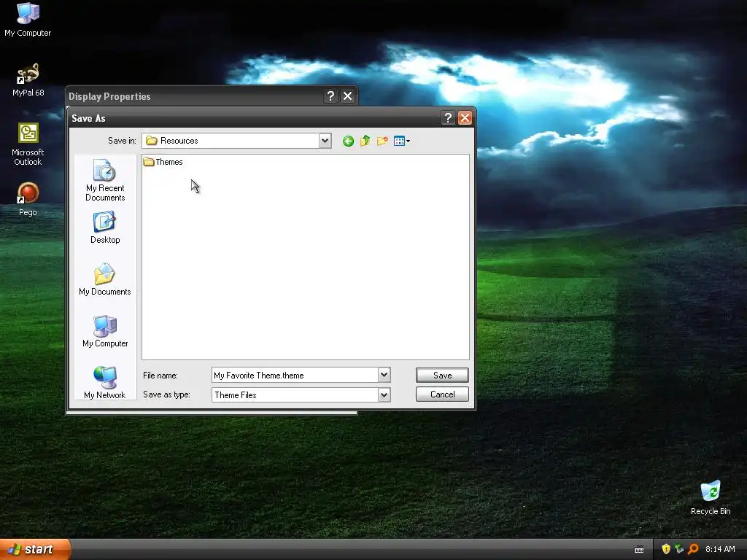
Task: Open the Start menu
Action: pos(34,550)
